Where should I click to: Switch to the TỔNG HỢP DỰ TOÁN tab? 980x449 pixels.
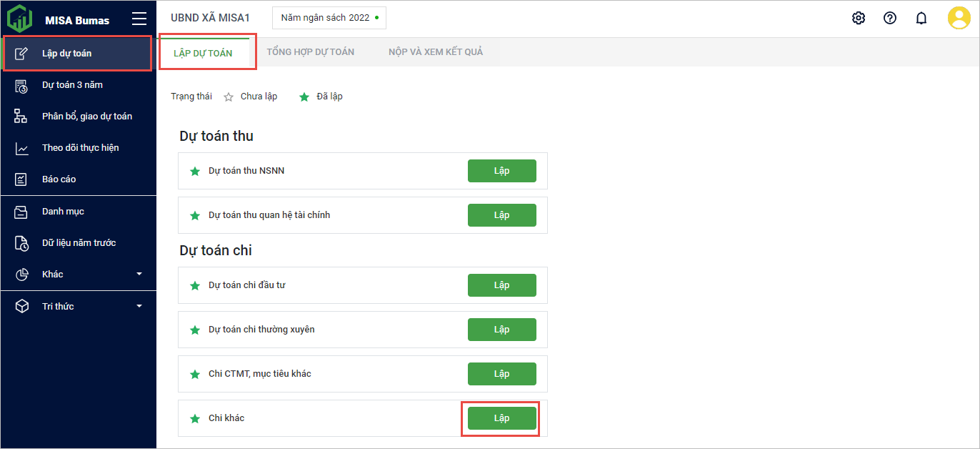(x=311, y=52)
